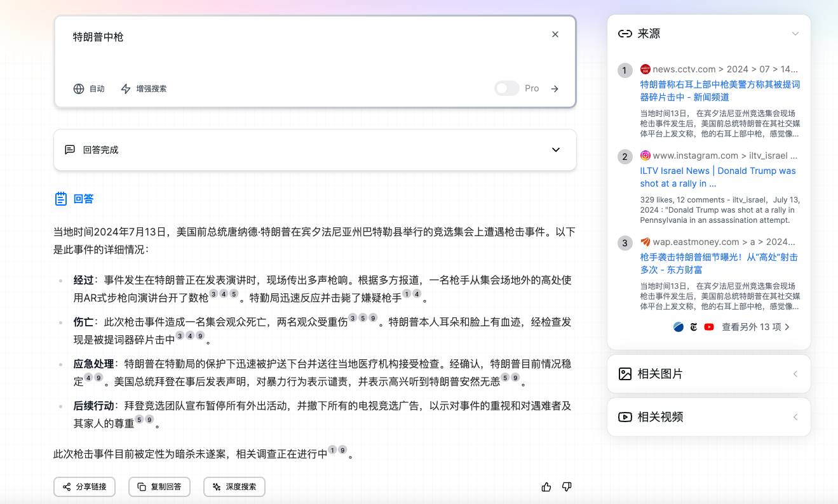Click the 深度搜索 button
The height and width of the screenshot is (504, 838).
click(234, 487)
